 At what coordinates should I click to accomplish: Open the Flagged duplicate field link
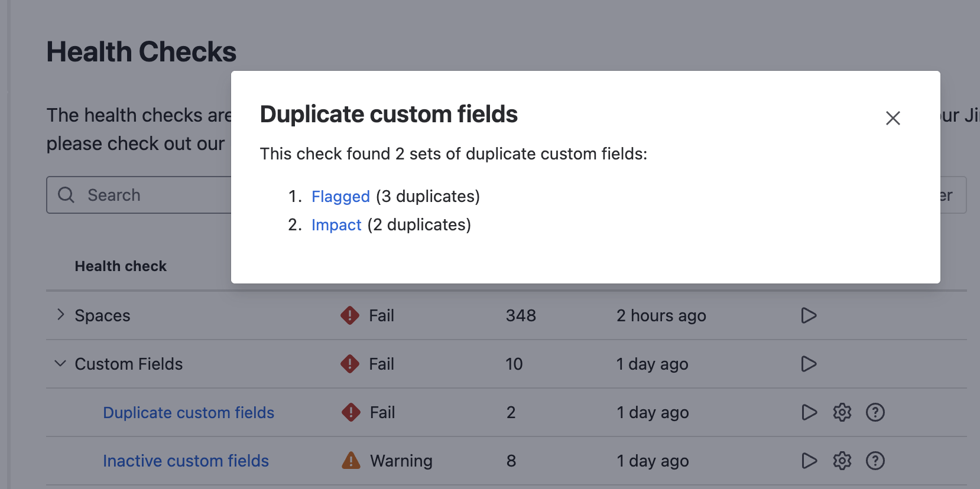tap(340, 196)
